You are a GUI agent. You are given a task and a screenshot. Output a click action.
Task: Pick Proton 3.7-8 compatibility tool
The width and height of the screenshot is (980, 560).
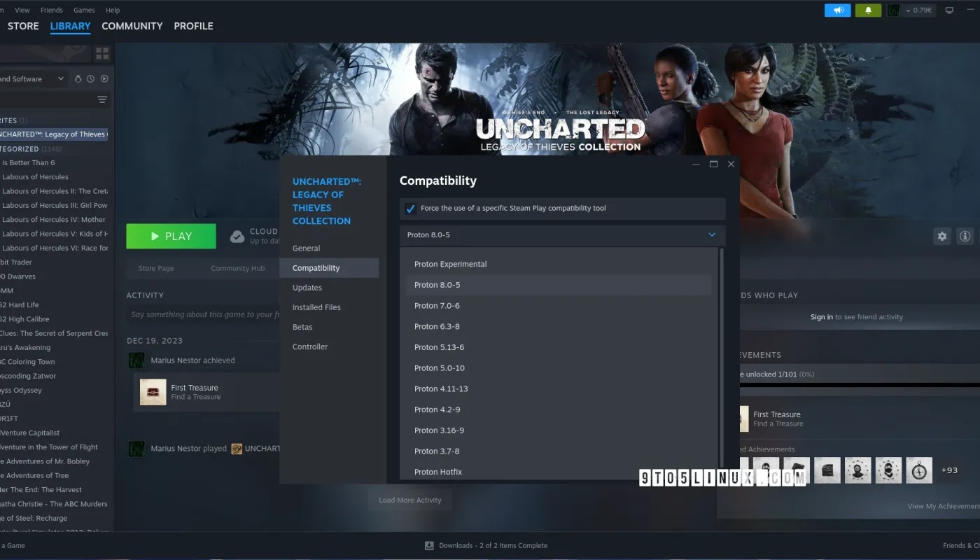coord(559,451)
